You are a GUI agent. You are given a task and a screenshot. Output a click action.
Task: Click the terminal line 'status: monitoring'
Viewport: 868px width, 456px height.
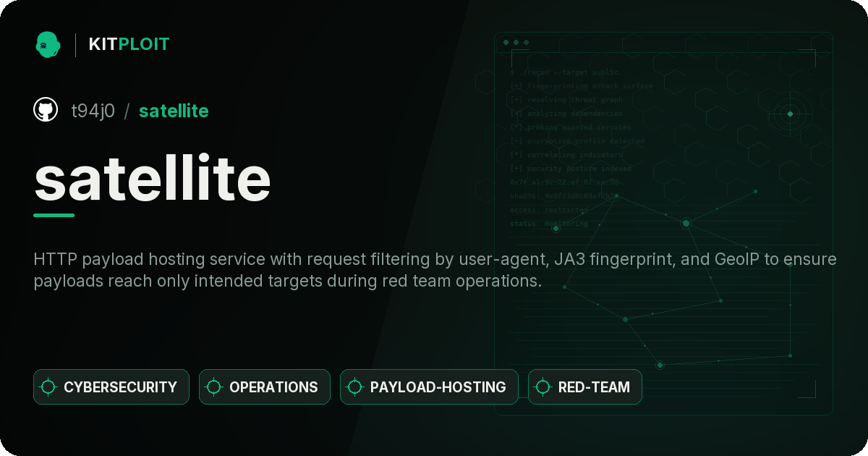pos(549,224)
